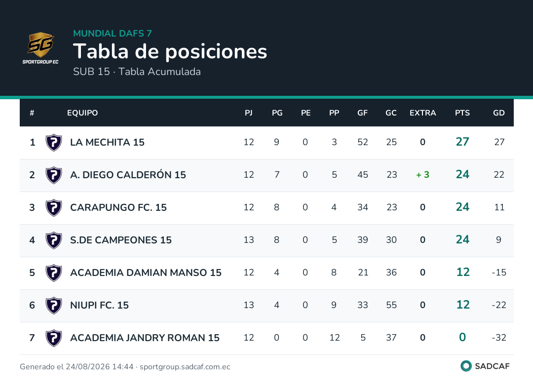
Task: Open the NIUPI FC. 15 team name
Action: tap(99, 305)
